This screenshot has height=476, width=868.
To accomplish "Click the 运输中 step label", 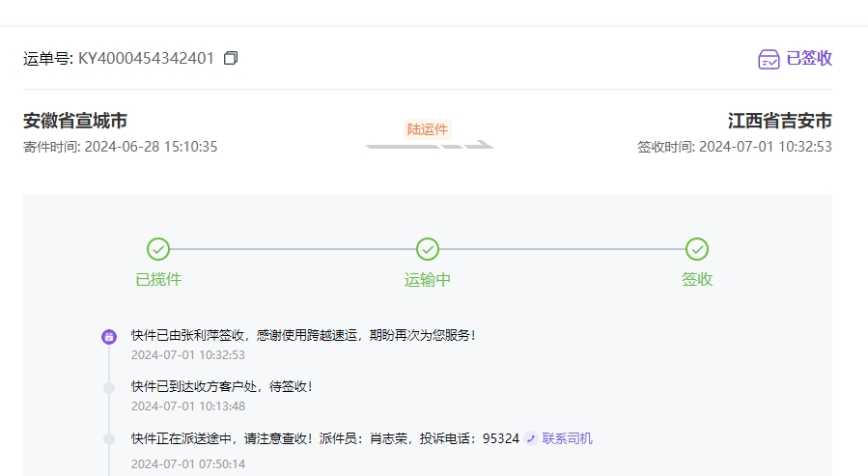I will point(428,279).
